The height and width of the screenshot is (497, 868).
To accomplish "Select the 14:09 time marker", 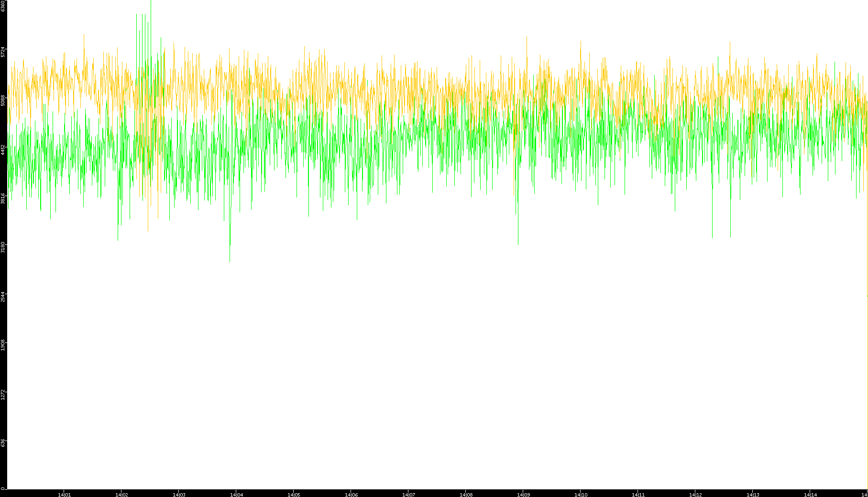I will [523, 495].
